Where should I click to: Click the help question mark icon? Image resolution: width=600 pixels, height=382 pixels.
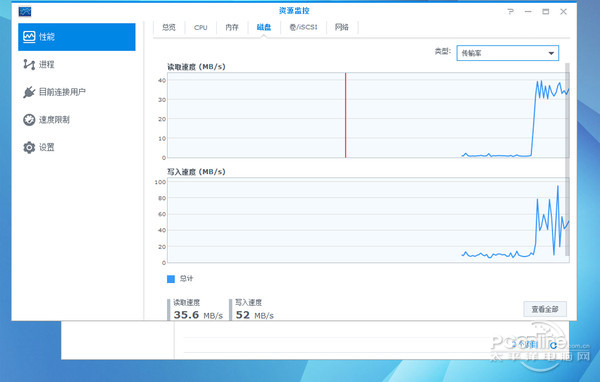click(510, 11)
